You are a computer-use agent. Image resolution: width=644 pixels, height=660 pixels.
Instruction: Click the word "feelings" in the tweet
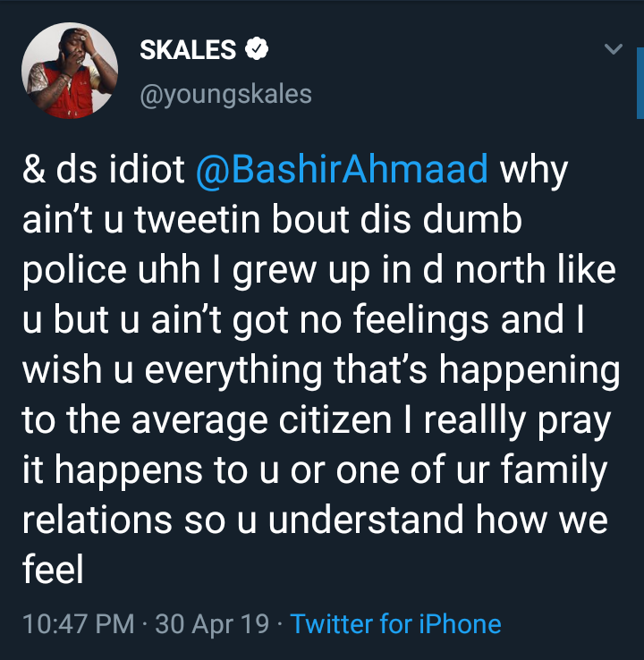tap(443, 320)
